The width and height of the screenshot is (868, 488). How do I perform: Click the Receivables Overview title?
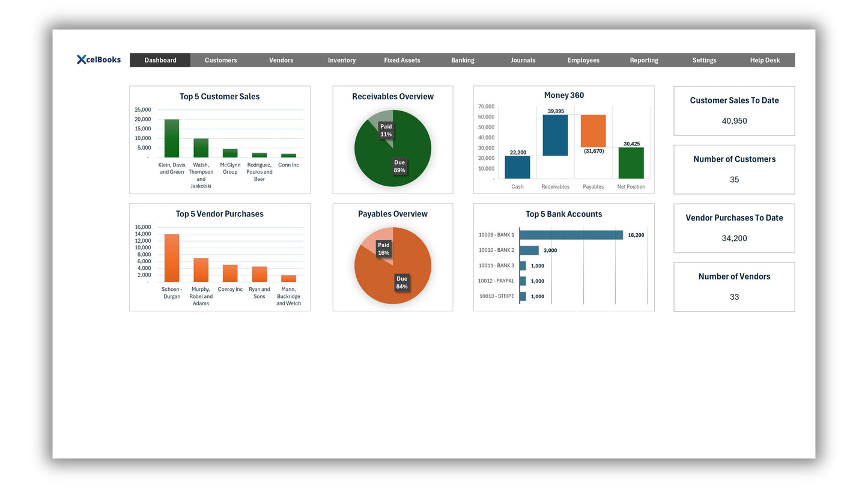393,97
